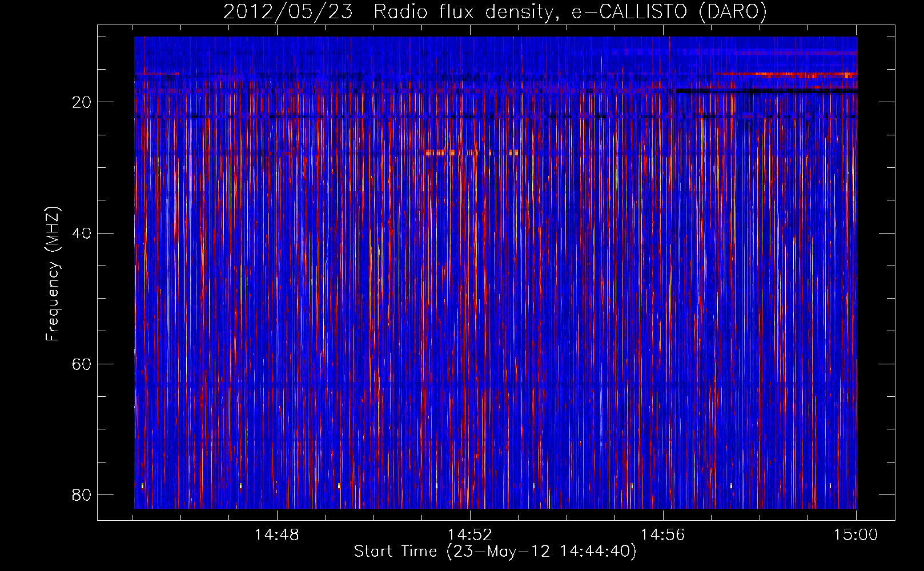Click the 15:00 time tick label

tap(855, 535)
